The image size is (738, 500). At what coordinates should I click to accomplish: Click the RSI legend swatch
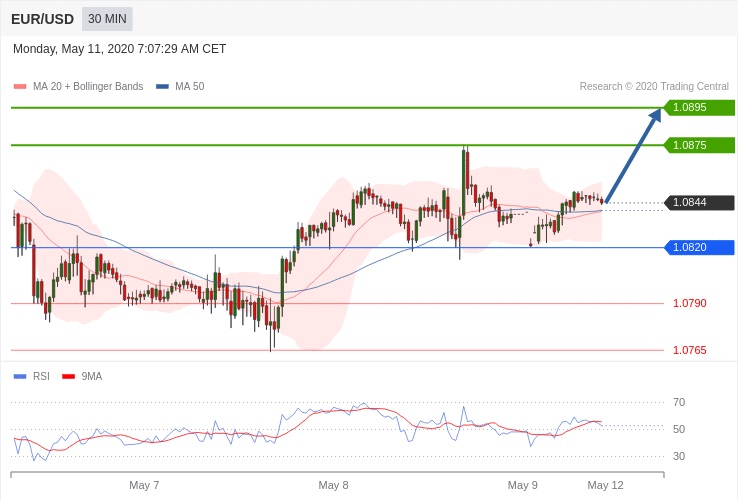coord(20,377)
